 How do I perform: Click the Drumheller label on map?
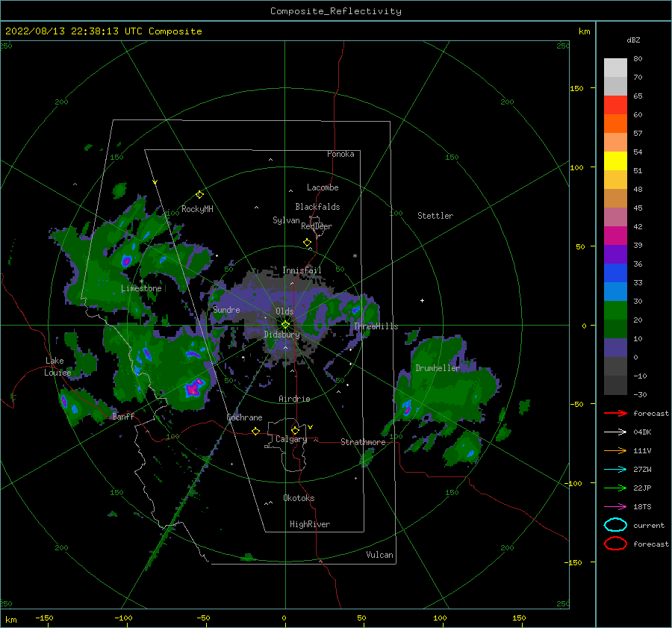(x=438, y=368)
